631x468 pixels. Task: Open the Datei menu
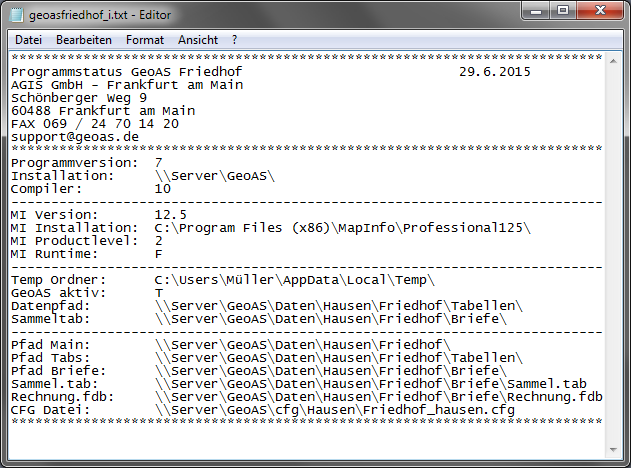tap(28, 40)
